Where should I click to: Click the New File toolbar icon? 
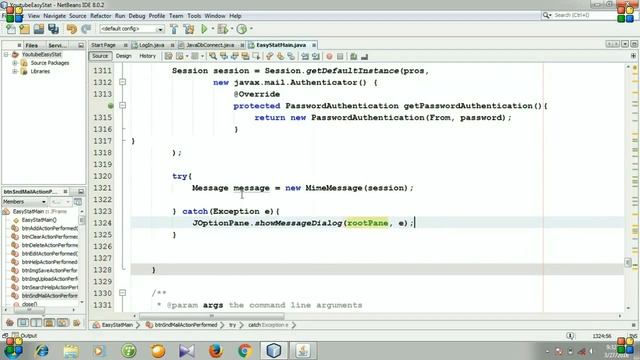tap(11, 29)
